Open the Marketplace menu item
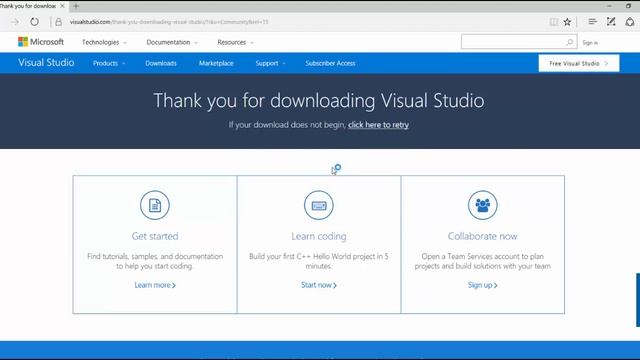Screen dimensions: 640x360 point(216,63)
